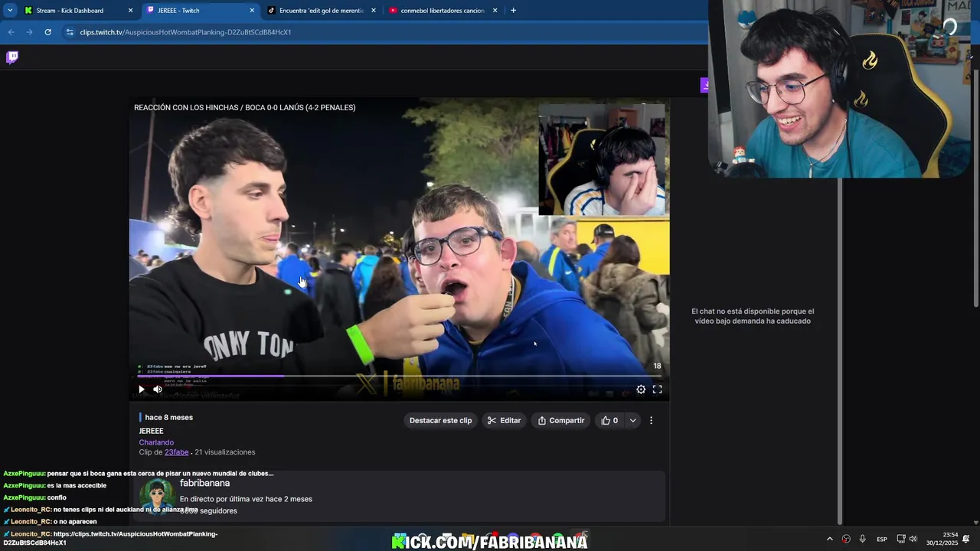Go to Twitch home via logo
The height and width of the screenshot is (551, 980).
(12, 57)
